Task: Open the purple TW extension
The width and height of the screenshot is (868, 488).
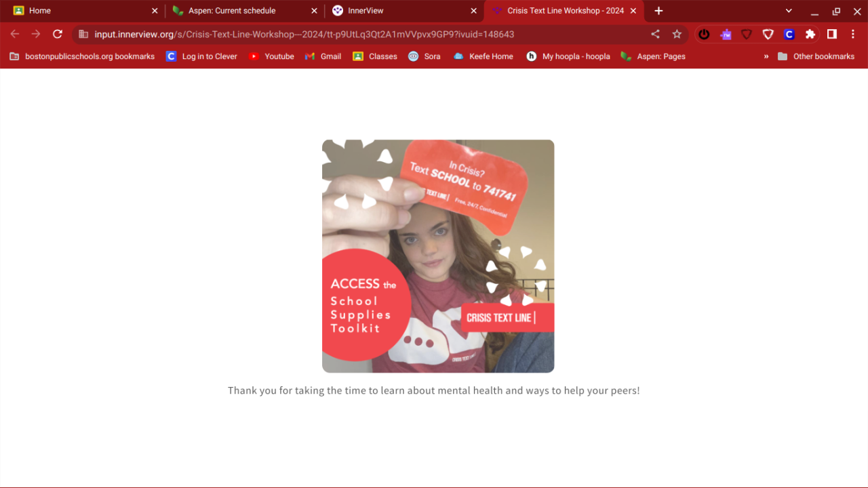Action: click(x=726, y=34)
